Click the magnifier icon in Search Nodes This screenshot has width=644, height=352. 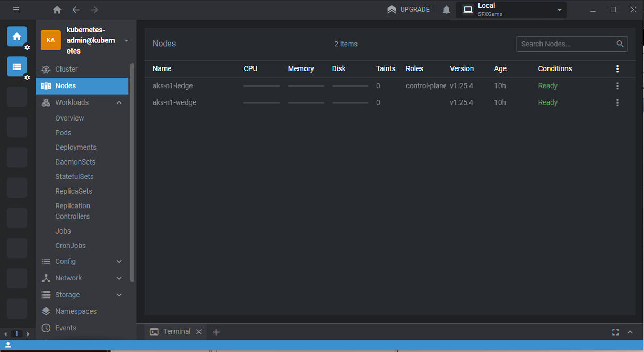[620, 44]
